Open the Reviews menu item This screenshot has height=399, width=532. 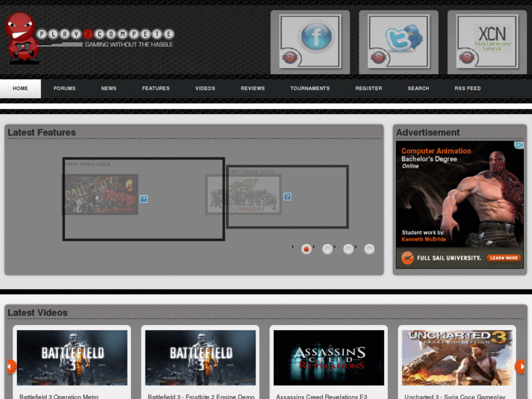point(252,89)
